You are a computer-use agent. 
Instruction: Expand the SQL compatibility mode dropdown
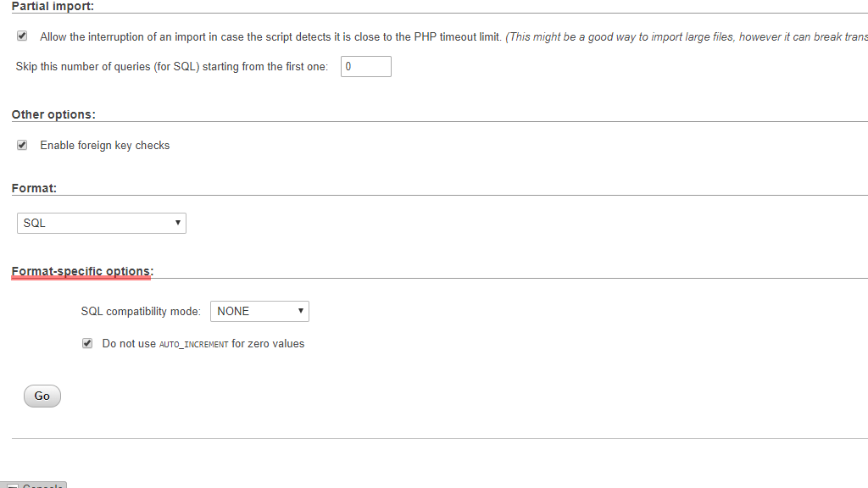pos(259,311)
